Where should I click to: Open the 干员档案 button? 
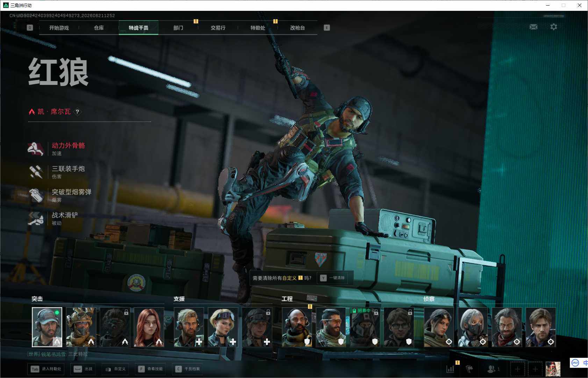coord(188,369)
